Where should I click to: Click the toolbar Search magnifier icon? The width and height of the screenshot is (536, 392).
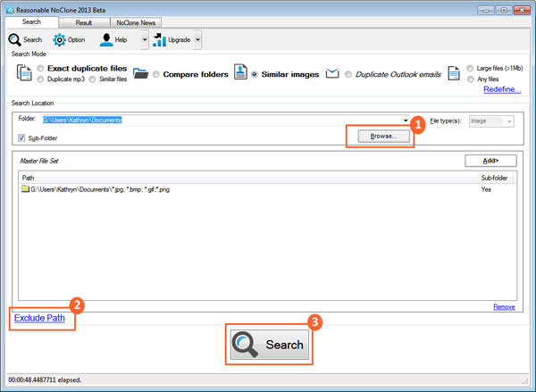click(14, 40)
